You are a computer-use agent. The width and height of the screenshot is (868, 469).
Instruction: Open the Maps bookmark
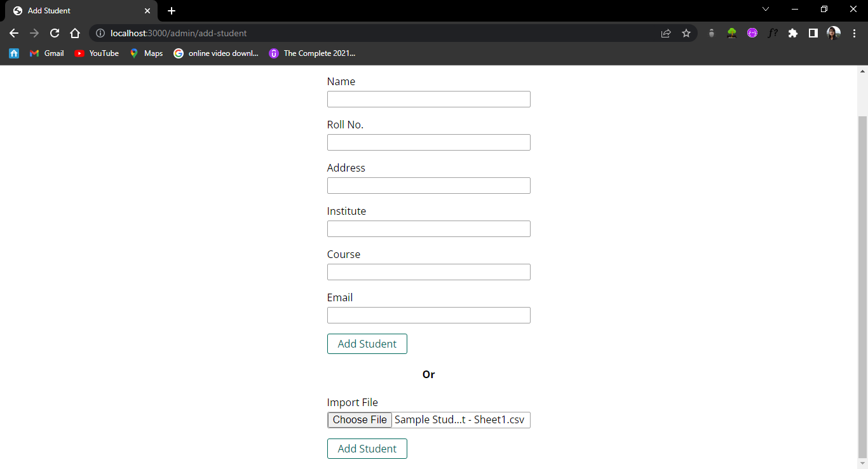point(146,53)
